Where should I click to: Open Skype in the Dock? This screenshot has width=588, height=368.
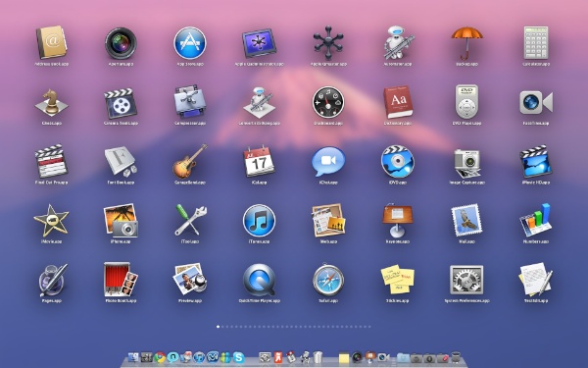coord(238,357)
